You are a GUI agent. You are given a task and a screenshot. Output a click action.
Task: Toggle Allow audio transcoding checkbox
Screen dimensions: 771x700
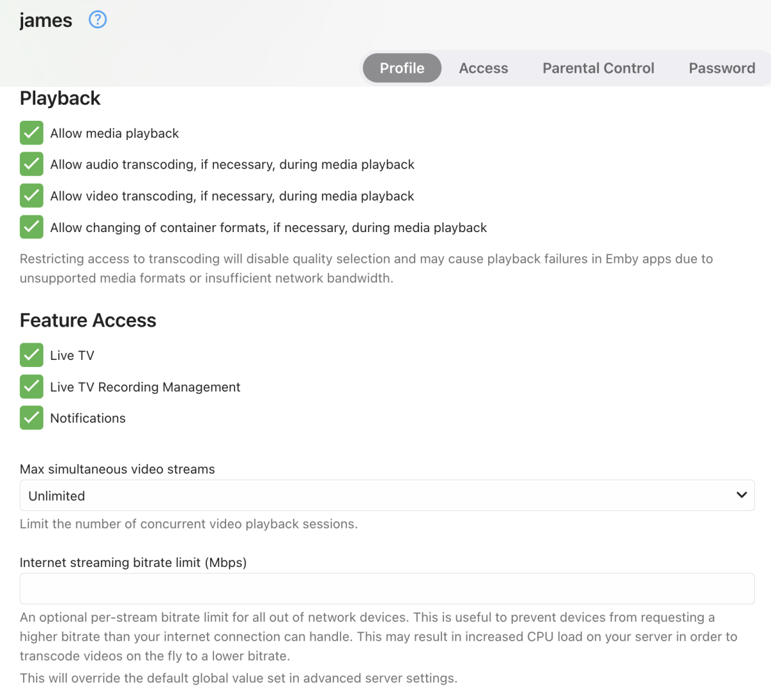pos(31,165)
